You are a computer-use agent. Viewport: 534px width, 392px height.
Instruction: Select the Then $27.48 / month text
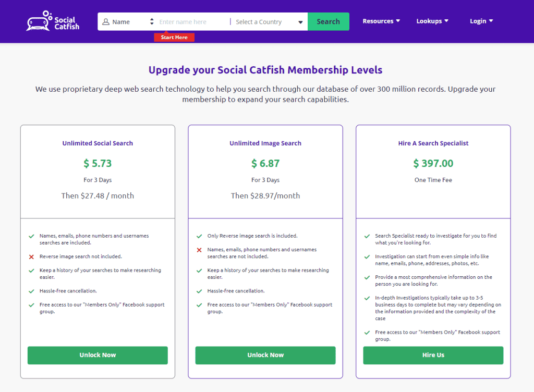(x=98, y=195)
